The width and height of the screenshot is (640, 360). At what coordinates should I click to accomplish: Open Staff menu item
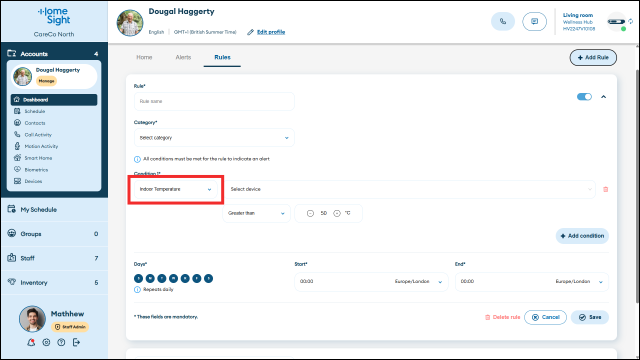point(54,258)
